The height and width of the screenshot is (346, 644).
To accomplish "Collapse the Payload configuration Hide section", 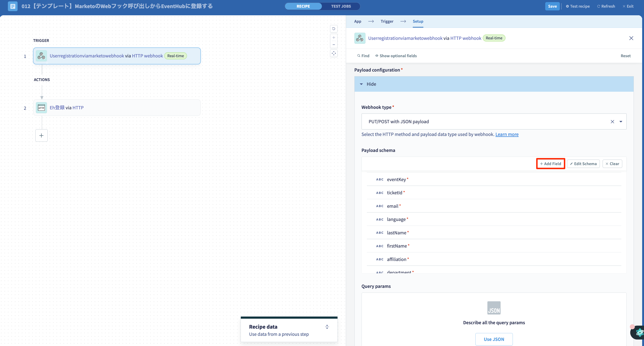I will click(x=494, y=84).
